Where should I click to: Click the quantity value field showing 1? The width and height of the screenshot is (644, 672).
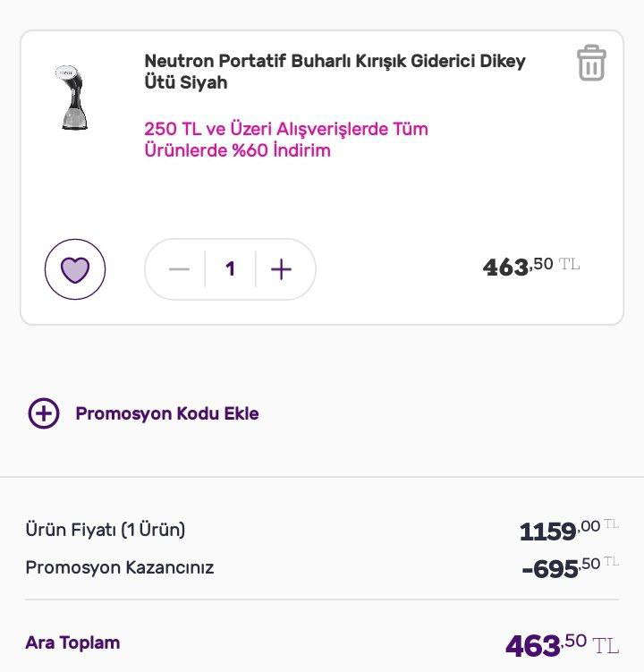[x=230, y=269]
